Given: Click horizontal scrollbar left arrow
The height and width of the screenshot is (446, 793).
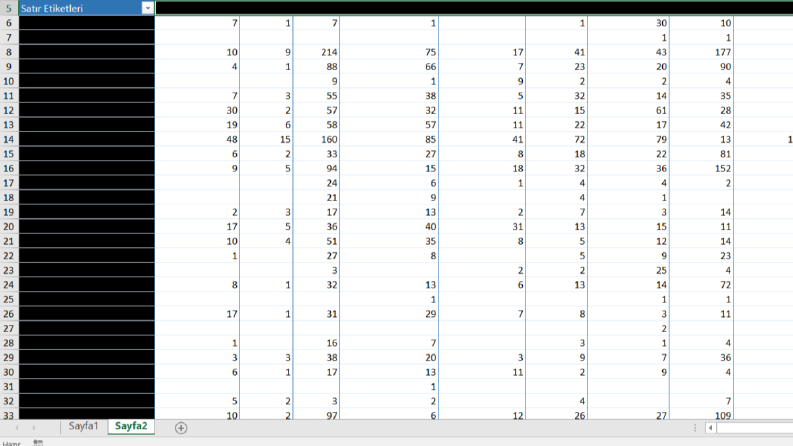Looking at the screenshot, I should point(711,428).
